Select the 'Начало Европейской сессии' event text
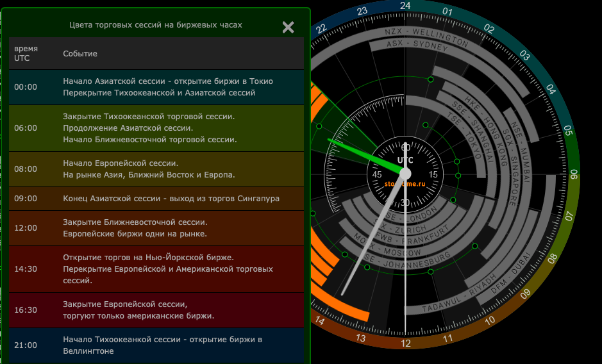The height and width of the screenshot is (364, 602). (121, 163)
